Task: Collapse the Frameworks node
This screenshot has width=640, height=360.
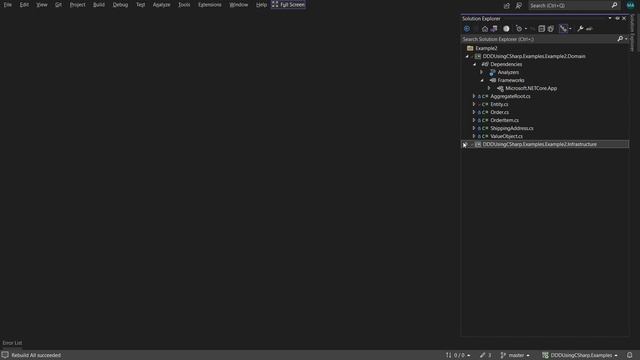Action: pyautogui.click(x=482, y=80)
